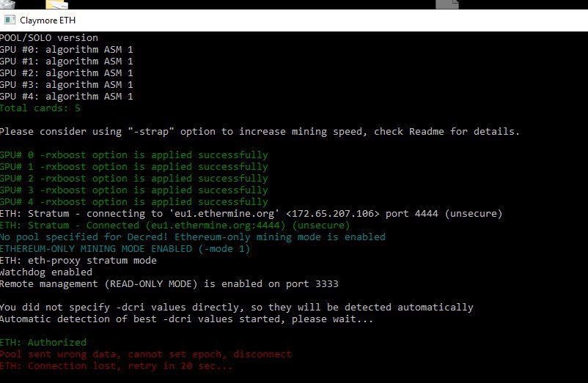Click the 'GPU #4: algorithm ASM 1' line
Viewport: 588px width, 383px height.
(x=67, y=96)
